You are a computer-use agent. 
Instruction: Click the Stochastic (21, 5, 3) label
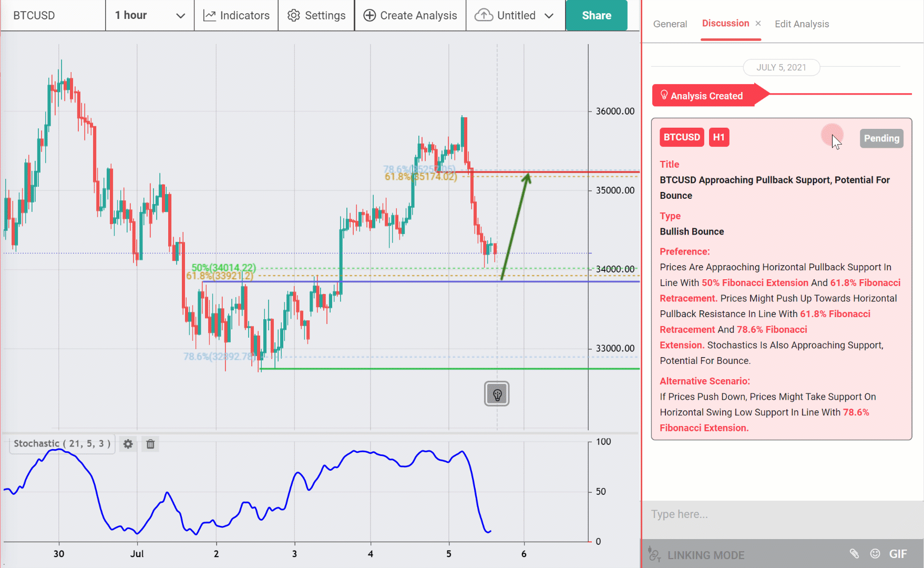(62, 444)
